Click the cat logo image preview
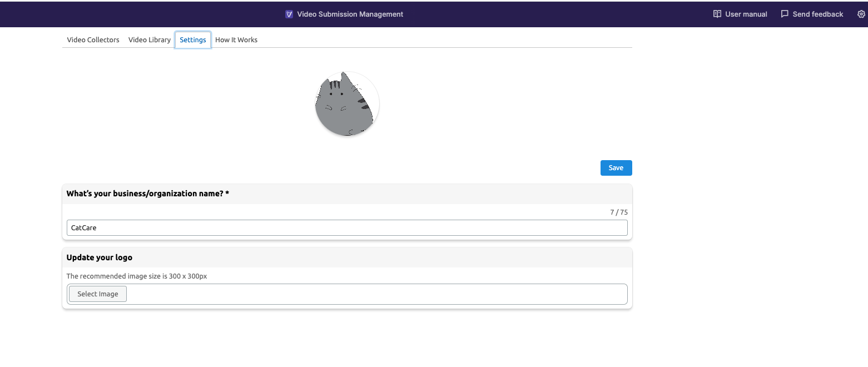Viewport: 868px width, 367px height. pos(346,103)
